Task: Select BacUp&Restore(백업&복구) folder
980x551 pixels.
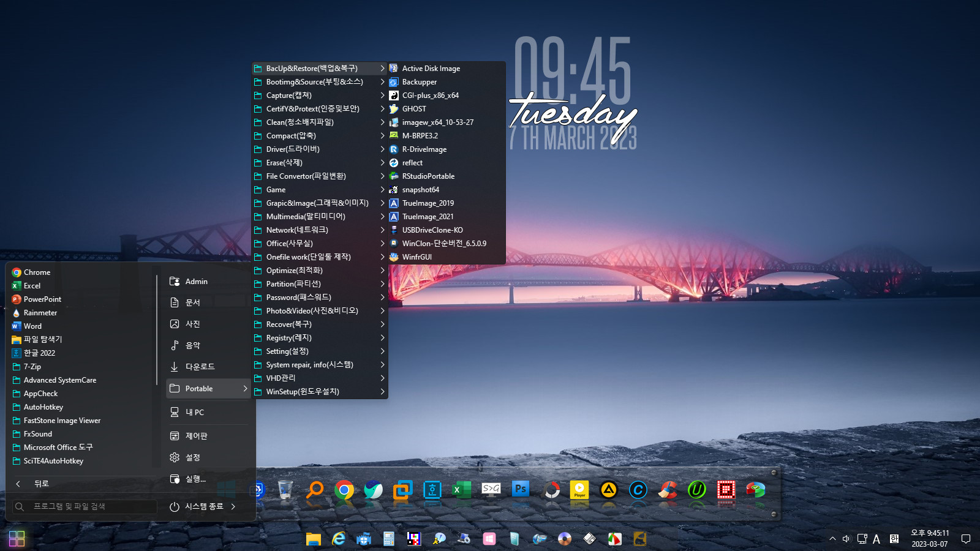Action: (320, 69)
